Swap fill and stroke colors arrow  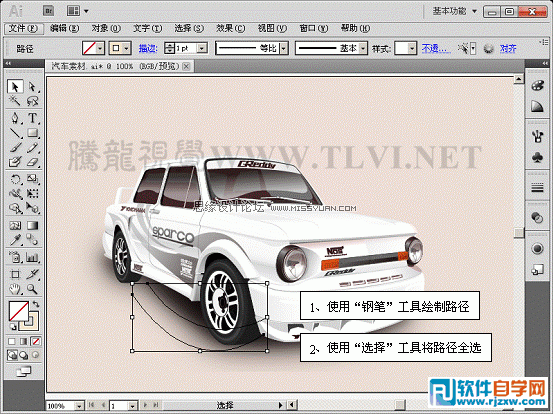coord(36,304)
